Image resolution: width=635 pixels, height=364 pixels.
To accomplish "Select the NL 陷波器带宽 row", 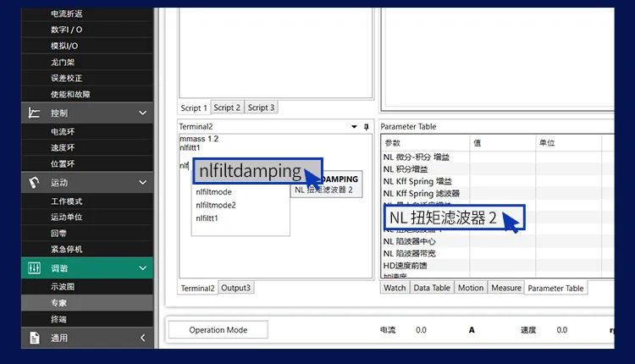I will pos(497,253).
